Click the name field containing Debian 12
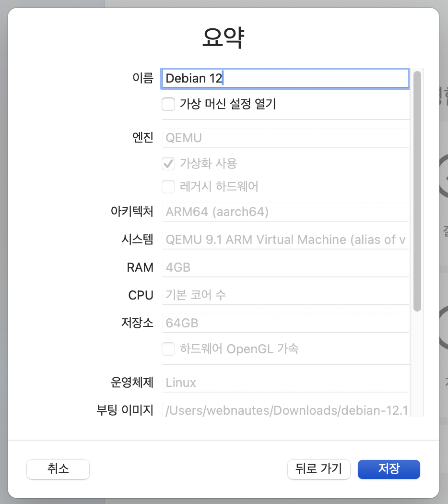This screenshot has width=448, height=504. (284, 78)
